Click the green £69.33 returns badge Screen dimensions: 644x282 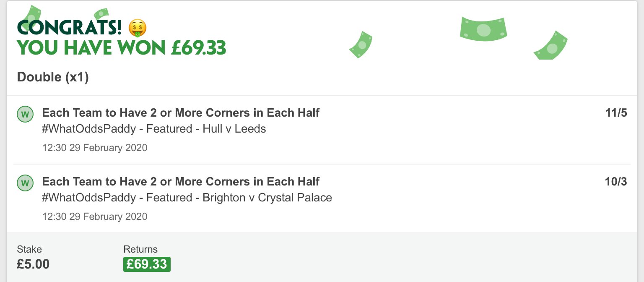tap(147, 264)
